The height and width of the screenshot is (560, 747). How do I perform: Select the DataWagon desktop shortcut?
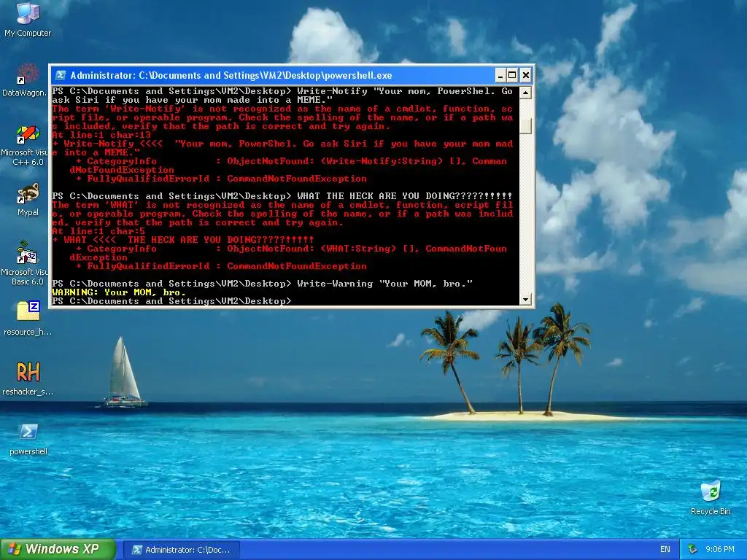click(25, 79)
